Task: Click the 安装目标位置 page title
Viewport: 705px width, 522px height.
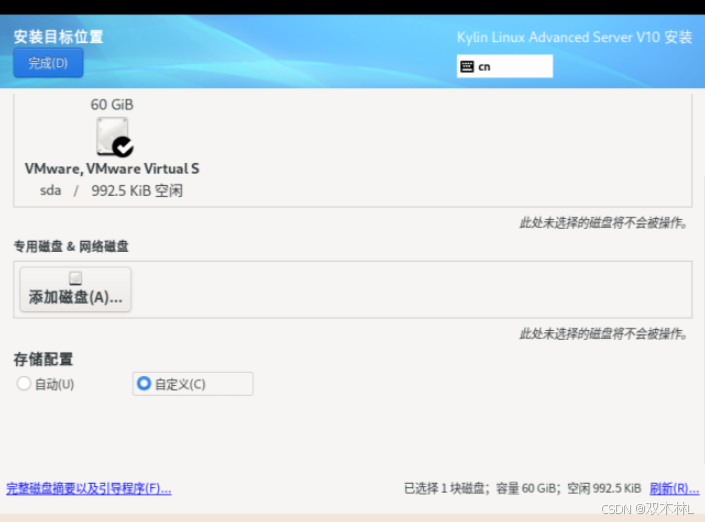Action: [58, 37]
